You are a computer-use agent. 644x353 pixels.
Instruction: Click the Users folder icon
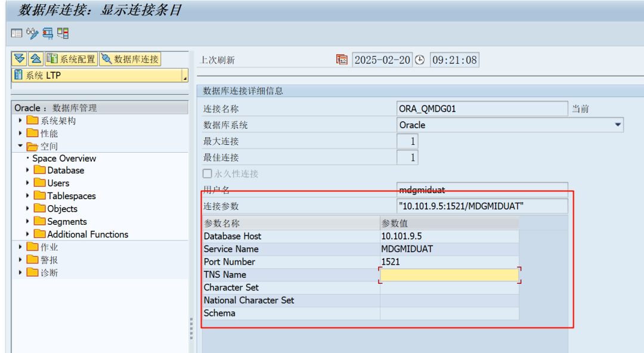coord(40,182)
